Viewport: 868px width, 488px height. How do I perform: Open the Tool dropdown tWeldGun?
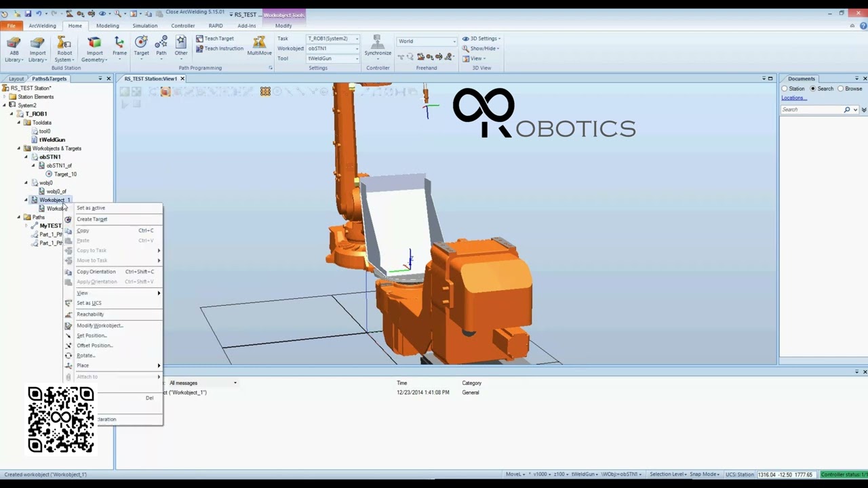click(333, 58)
